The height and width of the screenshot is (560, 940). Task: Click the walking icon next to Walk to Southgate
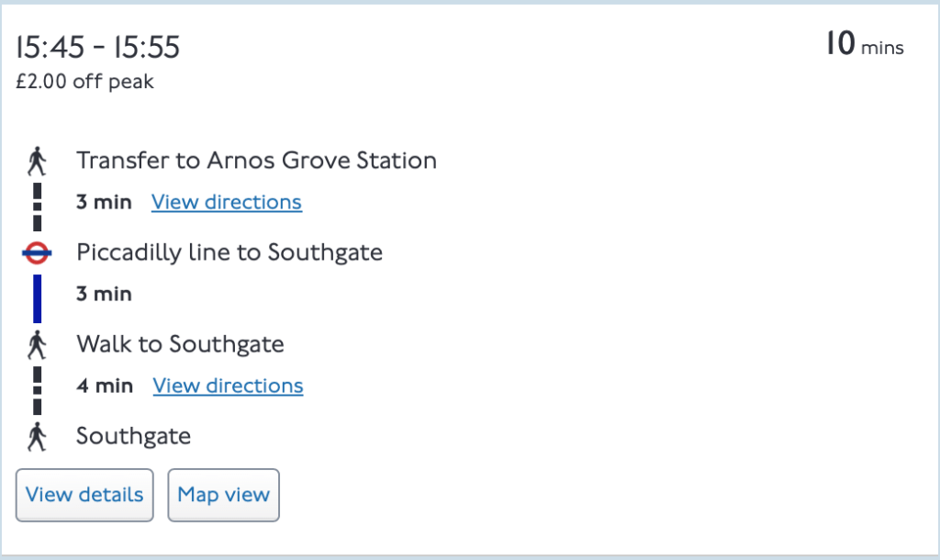tap(37, 345)
